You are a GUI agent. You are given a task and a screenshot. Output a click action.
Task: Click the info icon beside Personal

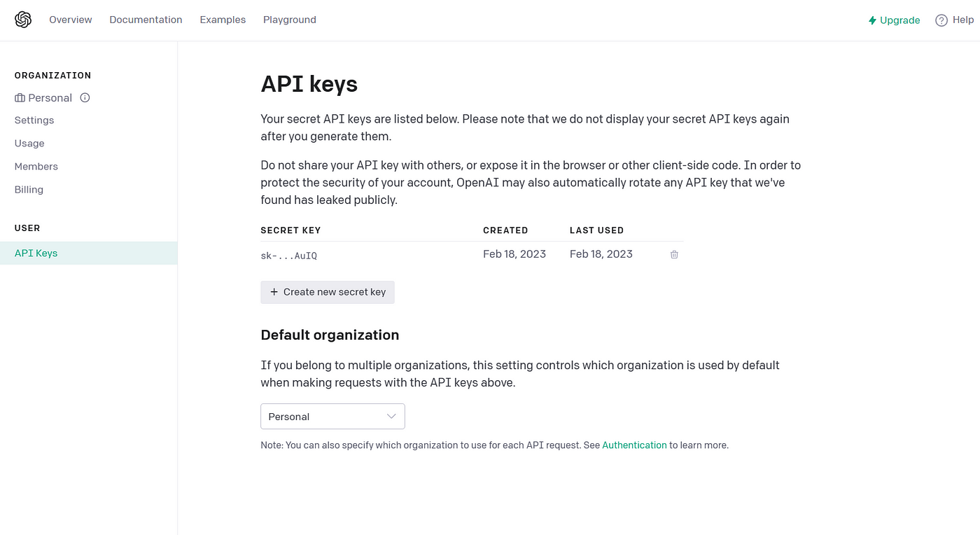85,97
